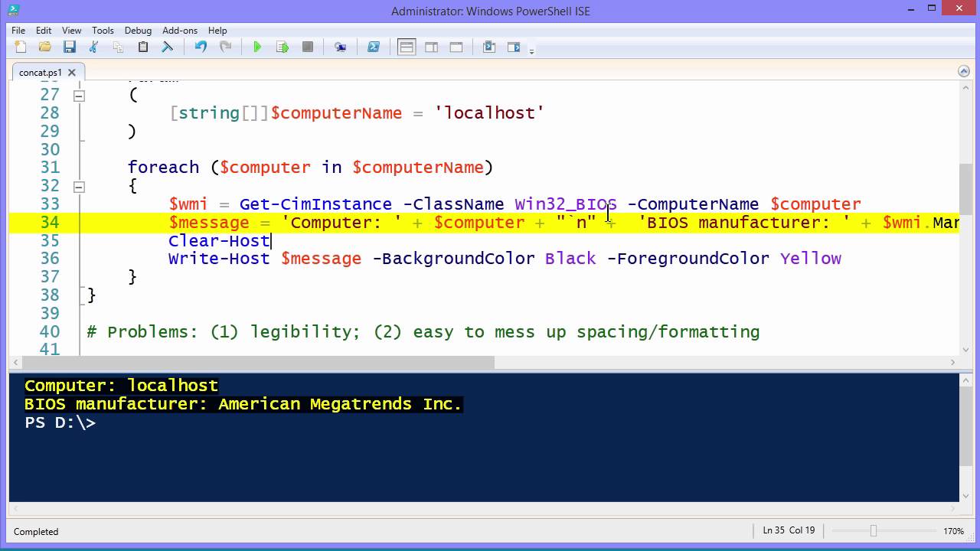The width and height of the screenshot is (980, 551).
Task: Open the File menu
Action: 18,31
